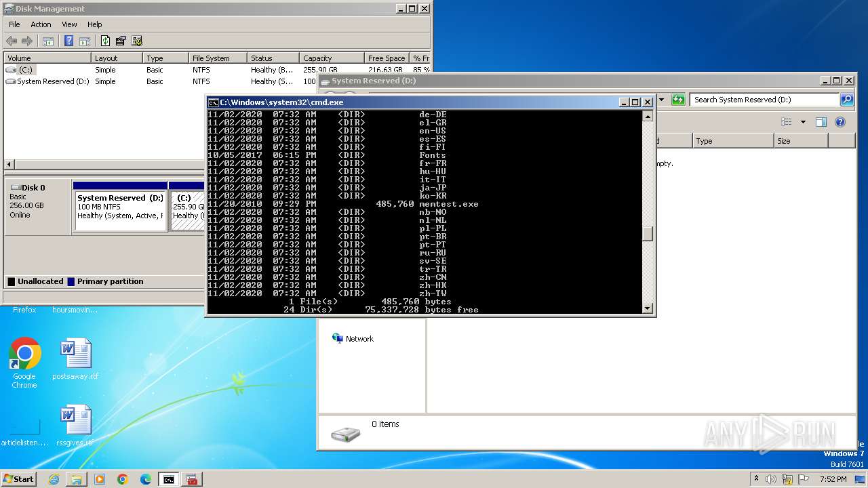Go forward in Disk Management toolbar
The height and width of the screenshot is (488, 868).
tap(27, 41)
